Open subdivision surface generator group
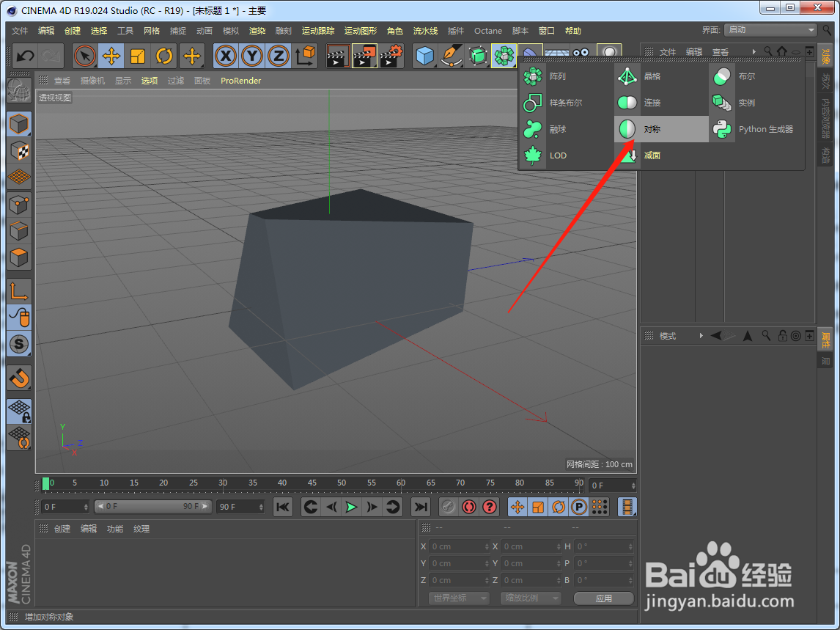Image resolution: width=840 pixels, height=630 pixels. coord(477,56)
